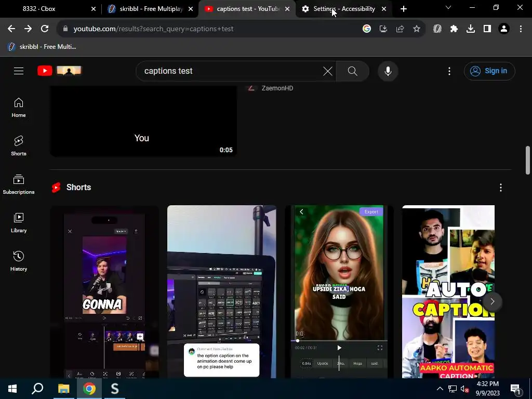This screenshot has height=399, width=532.
Task: Close the skribbl tab
Action: tap(191, 9)
